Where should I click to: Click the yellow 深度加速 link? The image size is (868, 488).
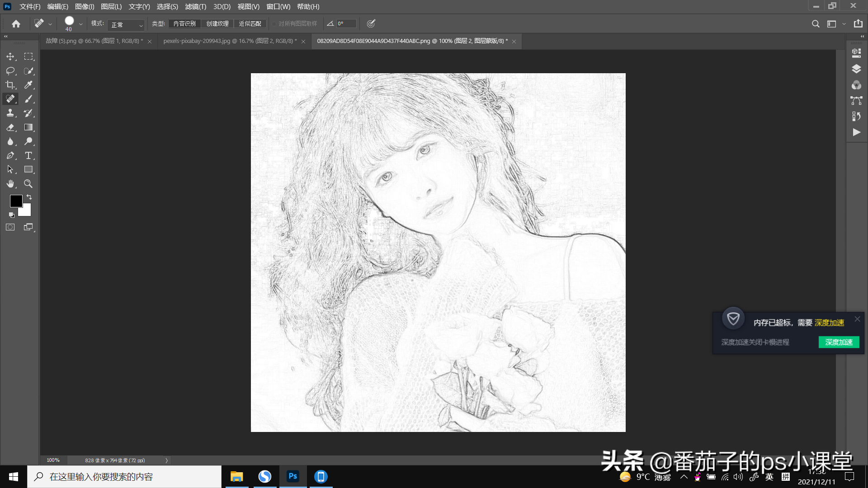[829, 323]
